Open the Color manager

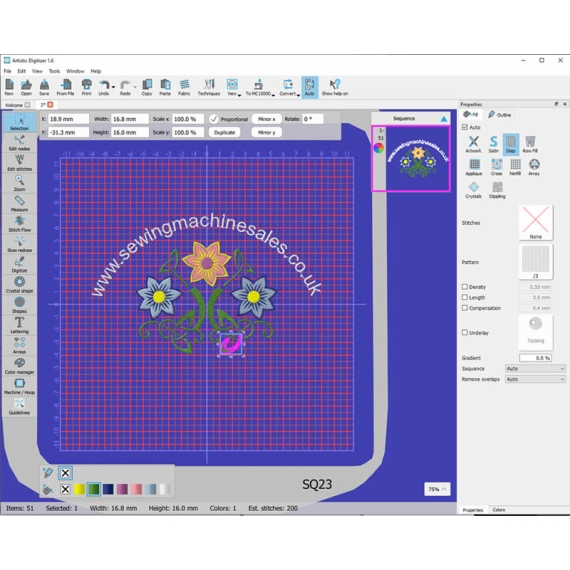pyautogui.click(x=19, y=366)
